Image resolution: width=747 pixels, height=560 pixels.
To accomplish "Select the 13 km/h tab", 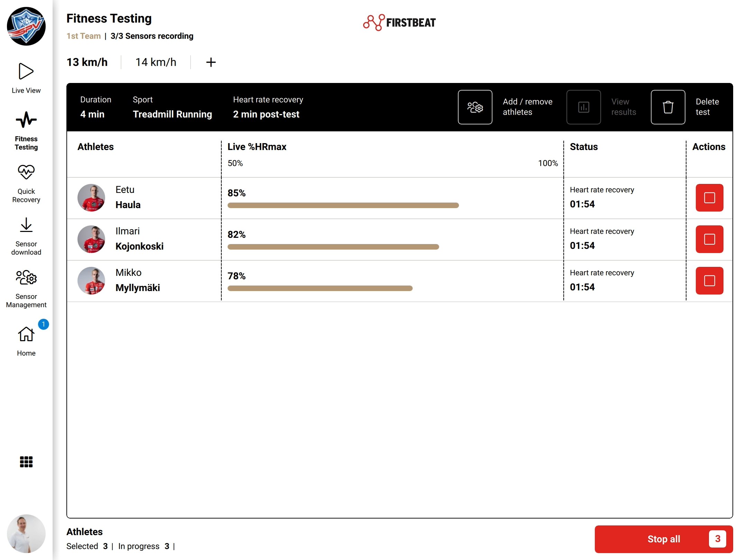I will pyautogui.click(x=87, y=62).
